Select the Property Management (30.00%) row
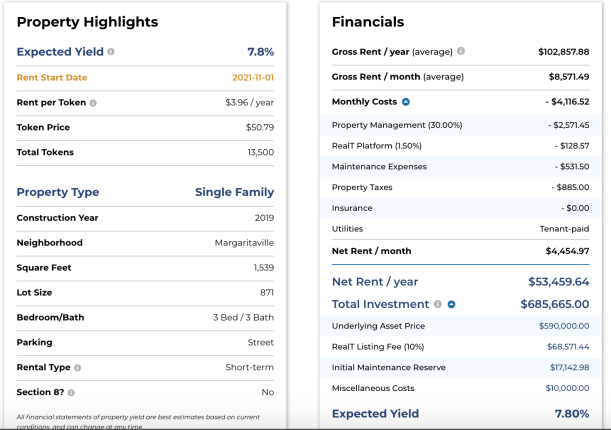This screenshot has width=611, height=430. pos(460,125)
